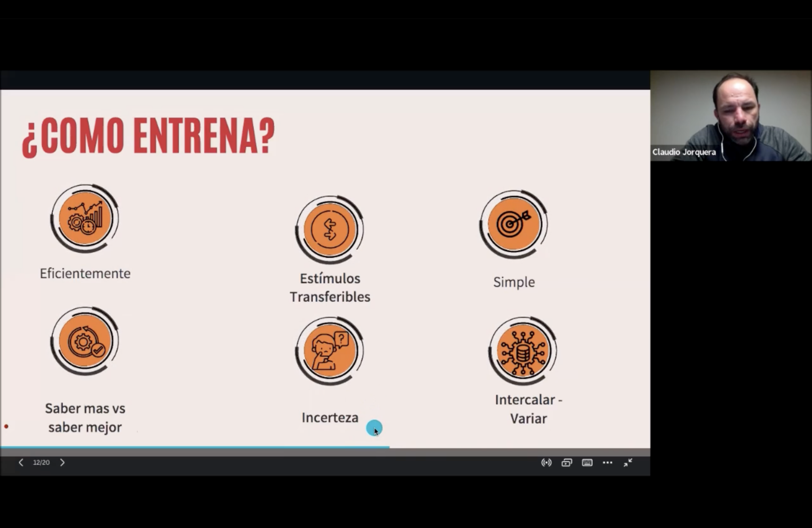Click the Intercalar - Variar database icon

[523, 351]
